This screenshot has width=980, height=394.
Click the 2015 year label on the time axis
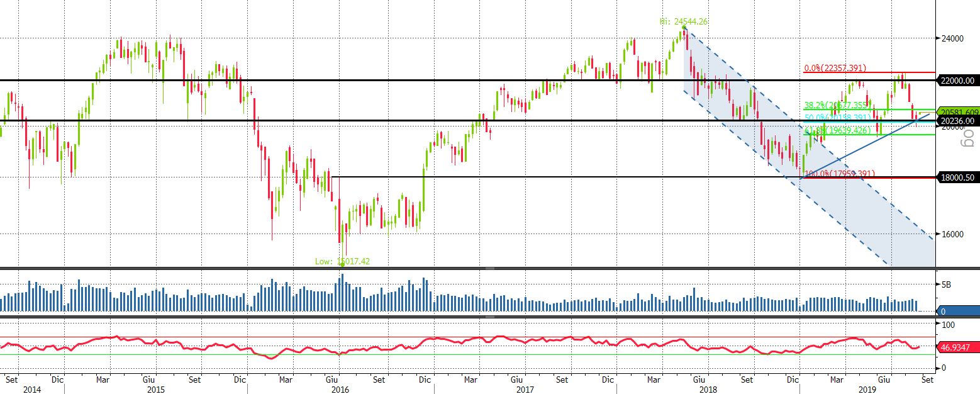point(155,390)
